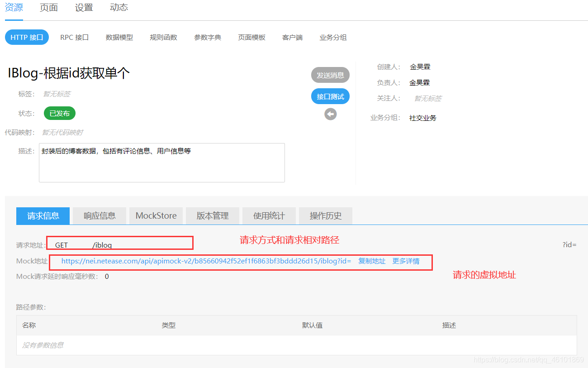Select 页面 in the top navigation
The image size is (588, 368).
[x=48, y=7]
